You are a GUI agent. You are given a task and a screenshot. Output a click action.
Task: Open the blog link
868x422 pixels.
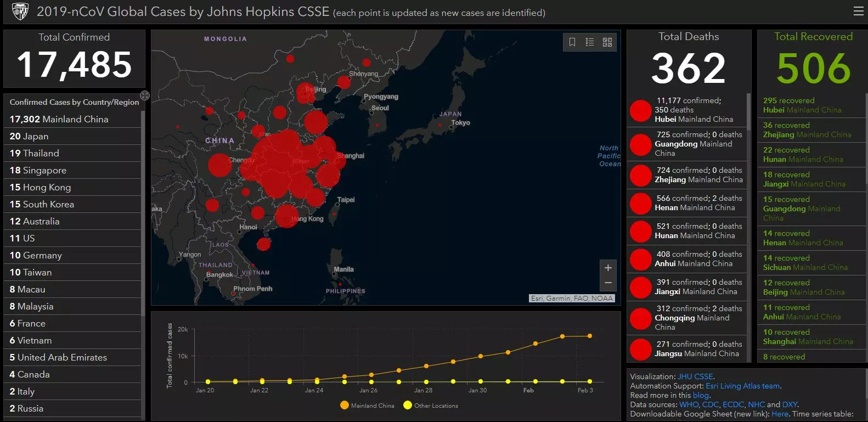point(701,395)
